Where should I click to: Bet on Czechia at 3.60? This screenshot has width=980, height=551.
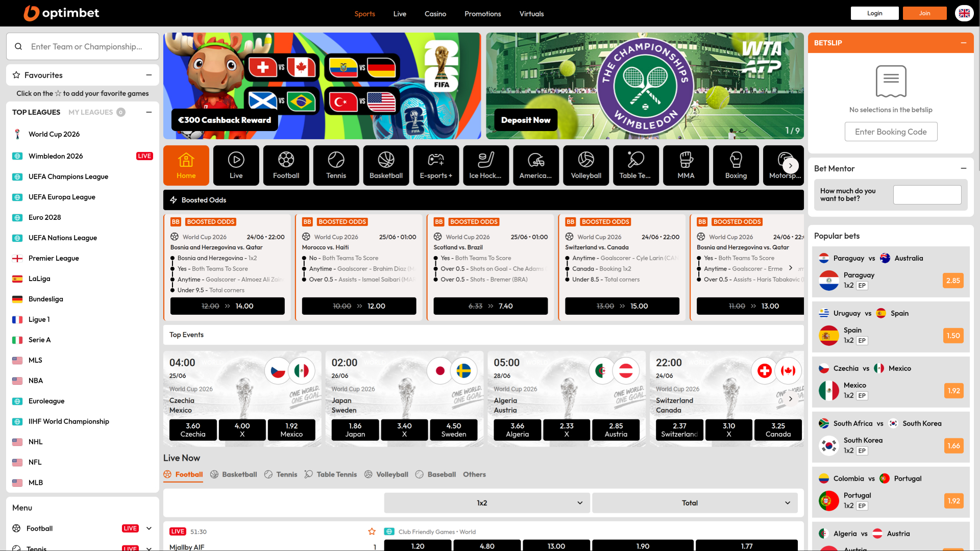point(193,430)
